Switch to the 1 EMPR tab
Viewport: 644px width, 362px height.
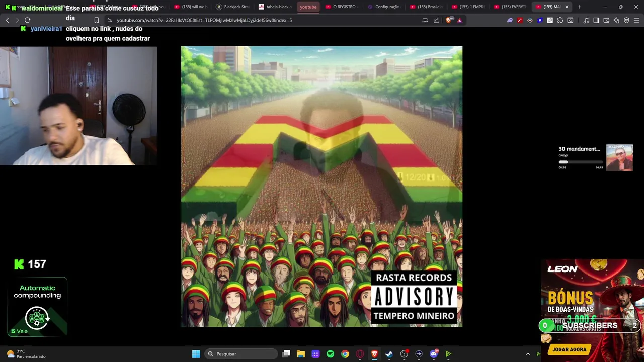[468, 7]
